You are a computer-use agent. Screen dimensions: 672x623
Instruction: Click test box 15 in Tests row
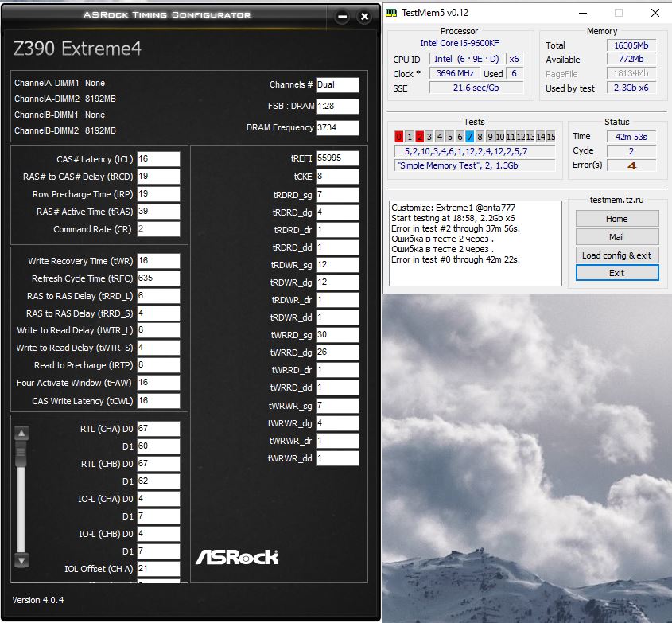pos(550,137)
